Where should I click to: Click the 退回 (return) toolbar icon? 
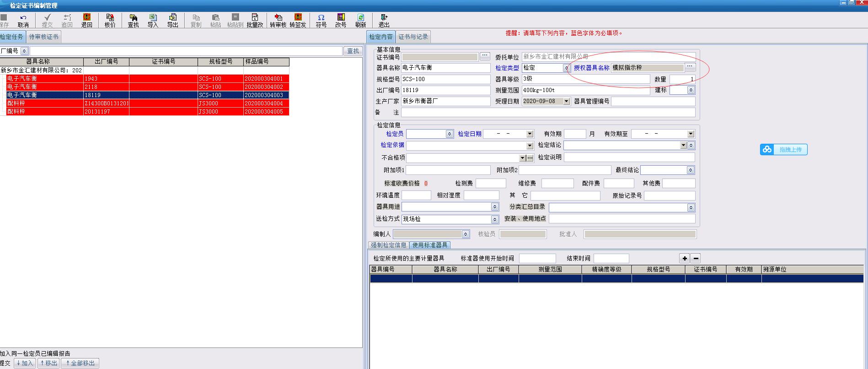(x=86, y=21)
